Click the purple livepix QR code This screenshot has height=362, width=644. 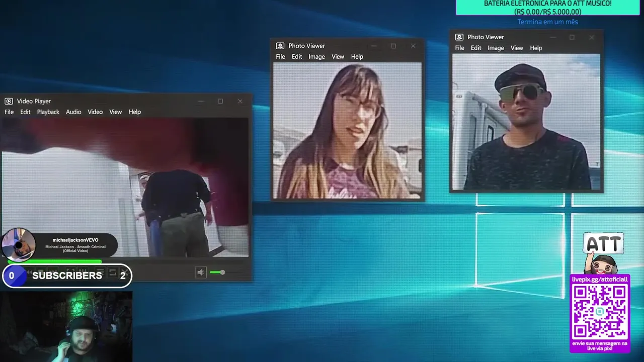(x=600, y=312)
